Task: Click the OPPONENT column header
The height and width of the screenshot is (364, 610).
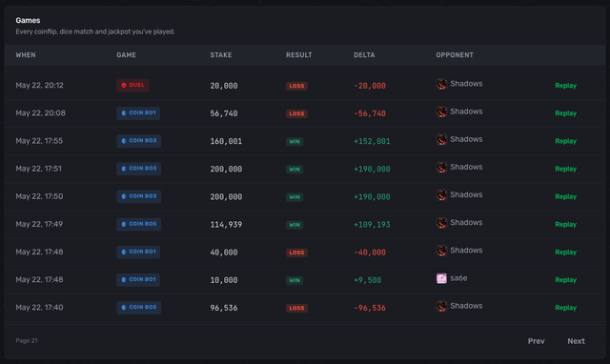Action: click(x=455, y=55)
